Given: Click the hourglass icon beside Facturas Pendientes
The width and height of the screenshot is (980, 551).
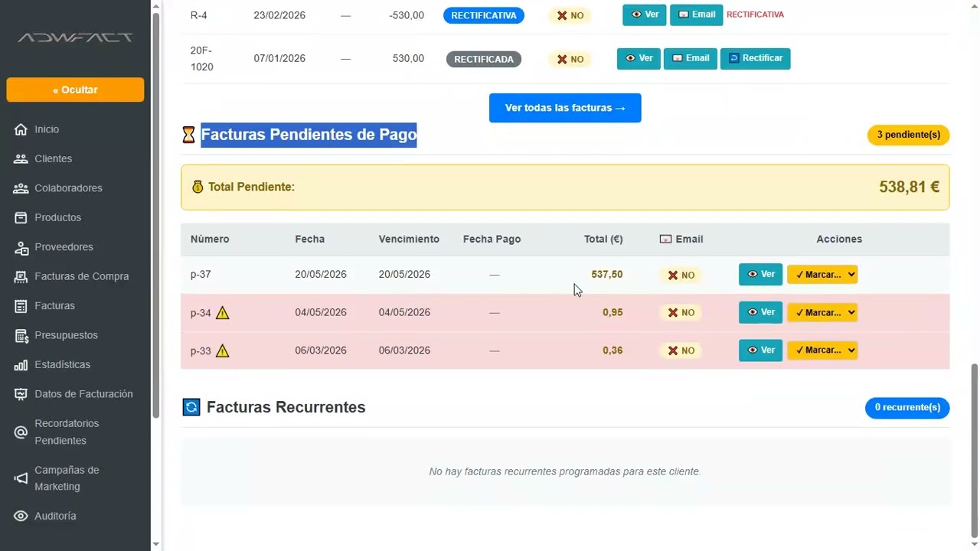Looking at the screenshot, I should click(188, 135).
